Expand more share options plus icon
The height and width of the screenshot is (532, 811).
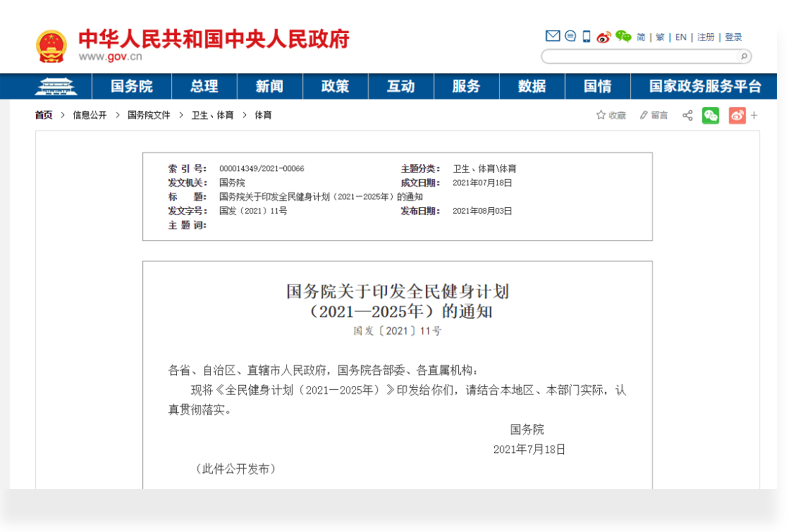(x=754, y=115)
